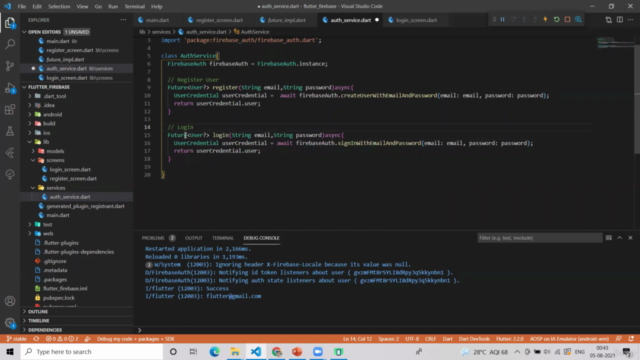
Task: Open the Selection menu
Action: point(59,7)
